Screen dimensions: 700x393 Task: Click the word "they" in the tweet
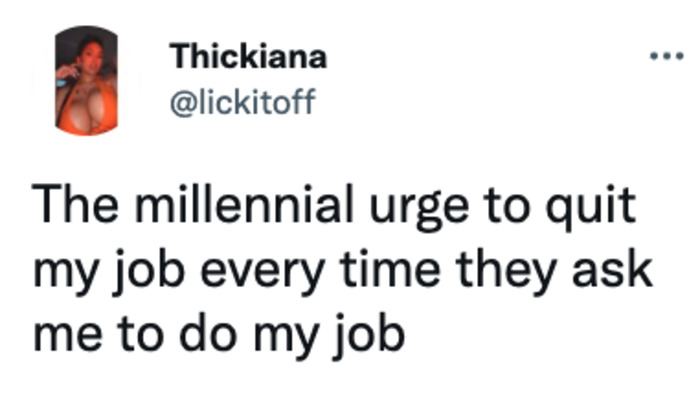point(506,274)
